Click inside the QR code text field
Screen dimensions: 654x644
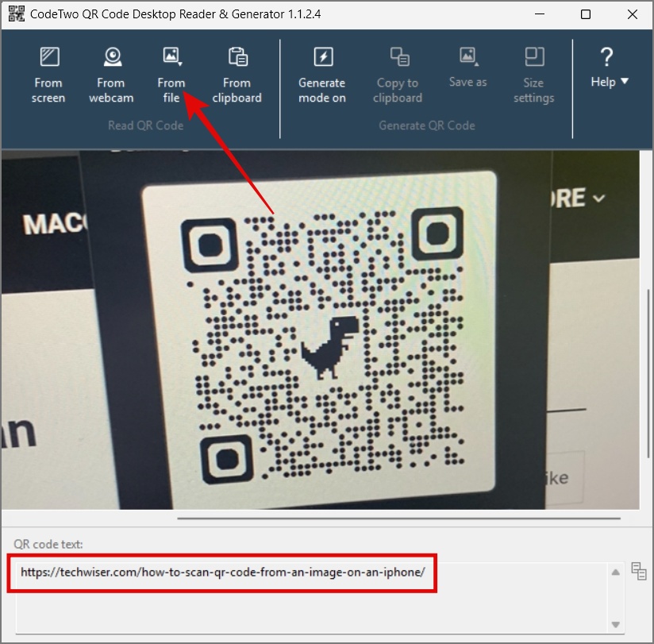[312, 598]
